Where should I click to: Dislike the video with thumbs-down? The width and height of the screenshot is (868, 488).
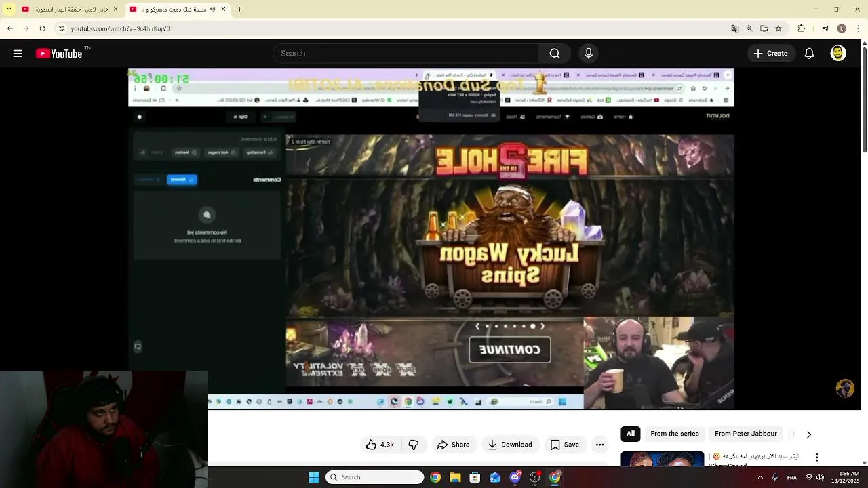(x=413, y=445)
